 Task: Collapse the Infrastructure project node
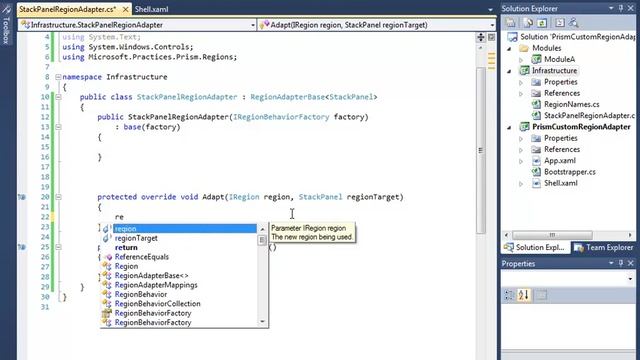tap(509, 71)
